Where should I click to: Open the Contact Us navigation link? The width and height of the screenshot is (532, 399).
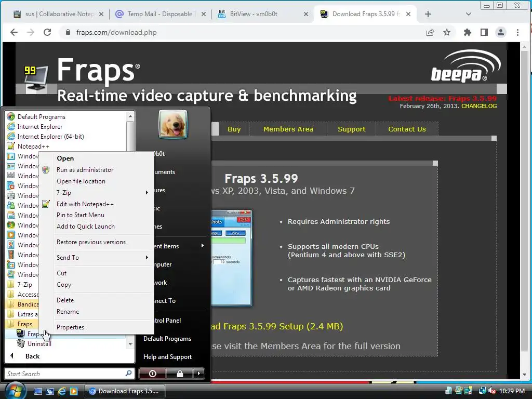click(x=407, y=129)
